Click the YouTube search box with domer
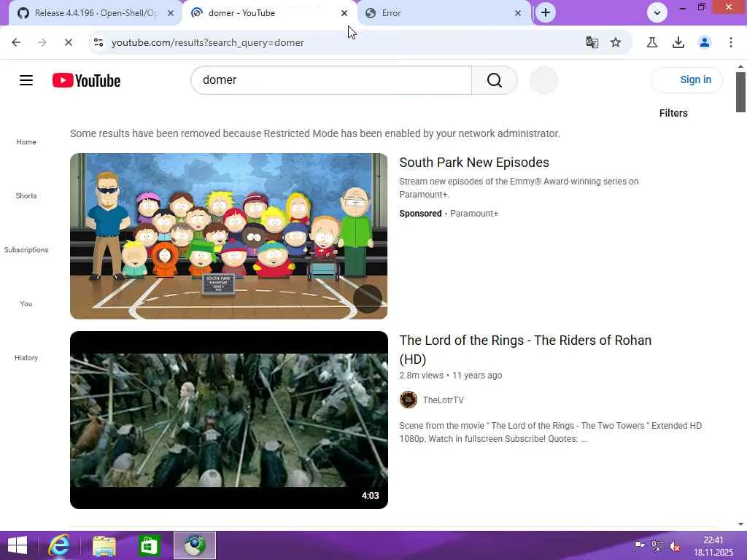 331,80
